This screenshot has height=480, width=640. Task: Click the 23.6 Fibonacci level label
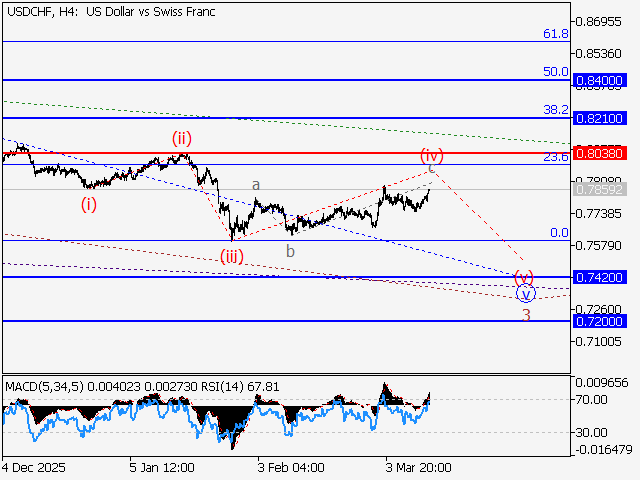pos(556,157)
